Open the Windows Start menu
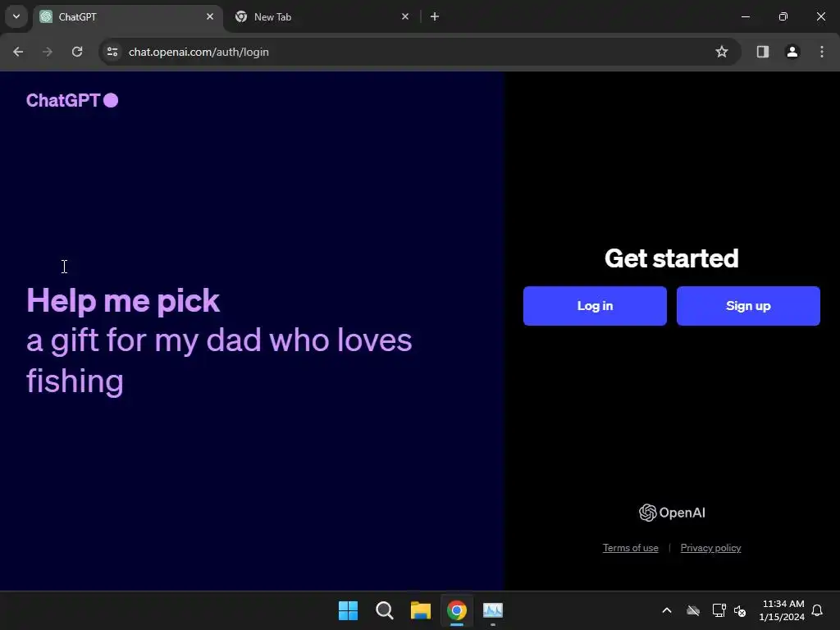Screen dimensions: 840x630 click(348, 610)
